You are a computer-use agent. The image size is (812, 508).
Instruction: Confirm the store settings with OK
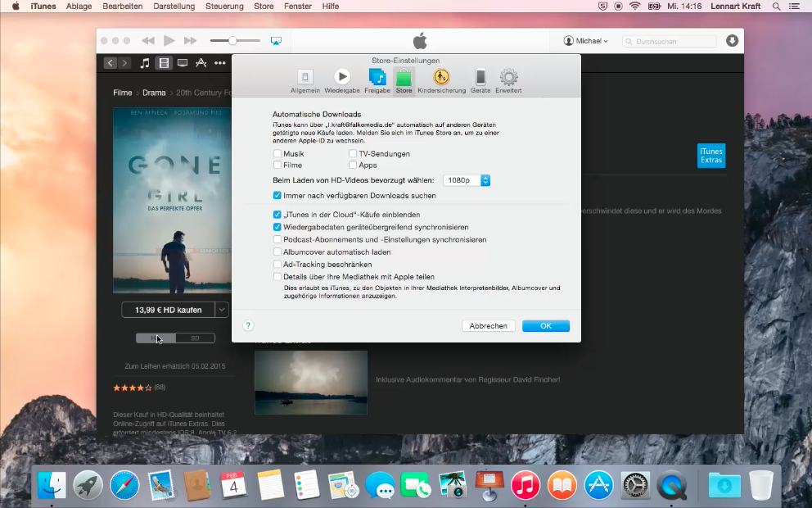tap(546, 326)
